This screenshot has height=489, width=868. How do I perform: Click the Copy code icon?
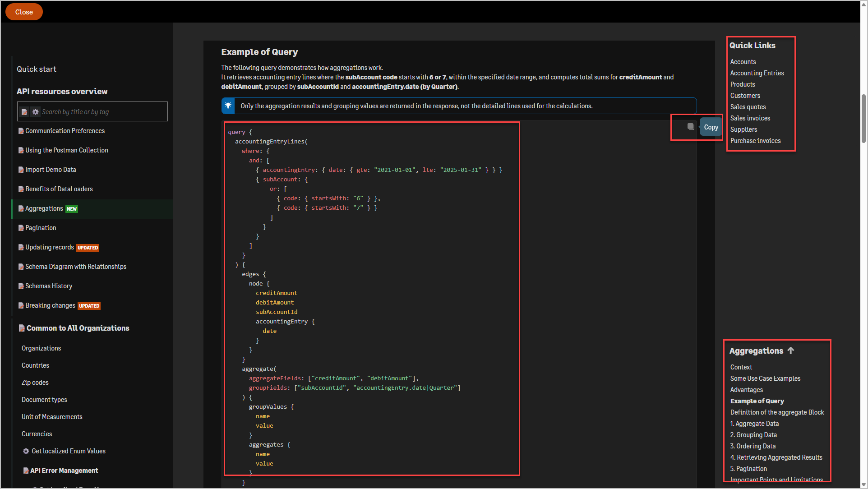[691, 127]
